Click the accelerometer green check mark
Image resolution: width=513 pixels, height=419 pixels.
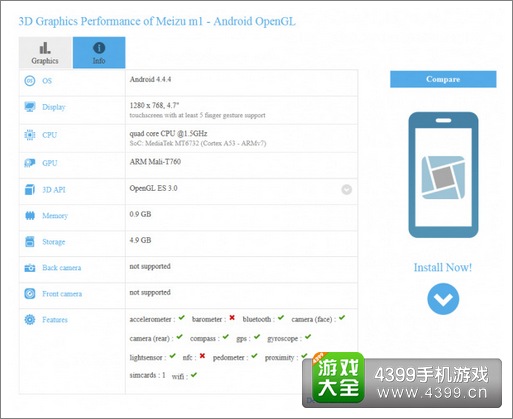click(x=181, y=318)
